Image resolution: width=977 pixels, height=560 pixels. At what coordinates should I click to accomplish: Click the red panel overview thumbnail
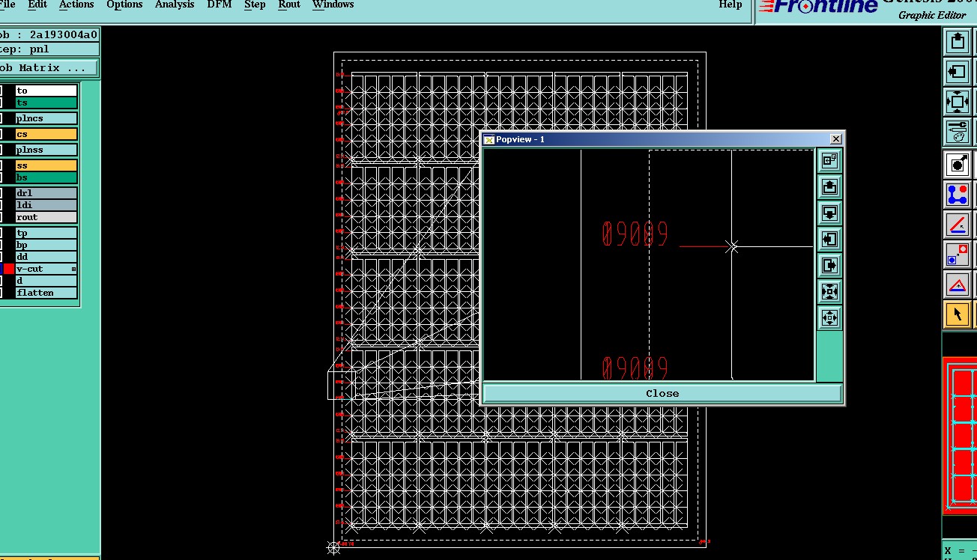coord(960,436)
